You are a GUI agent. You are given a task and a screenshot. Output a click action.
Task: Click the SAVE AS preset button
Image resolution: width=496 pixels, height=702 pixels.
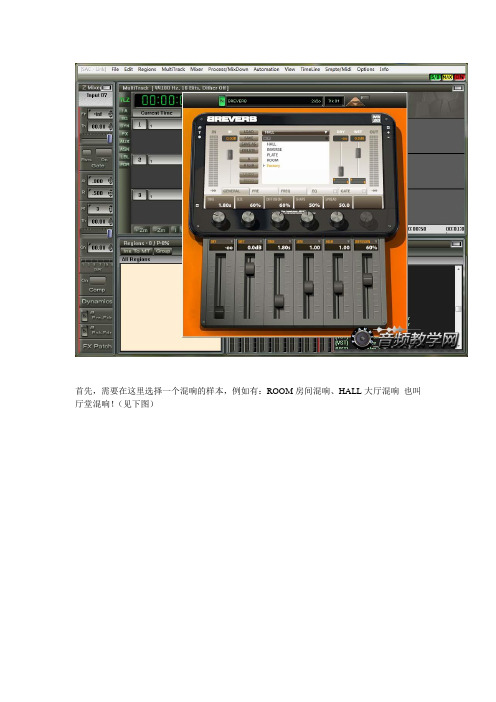(x=248, y=144)
